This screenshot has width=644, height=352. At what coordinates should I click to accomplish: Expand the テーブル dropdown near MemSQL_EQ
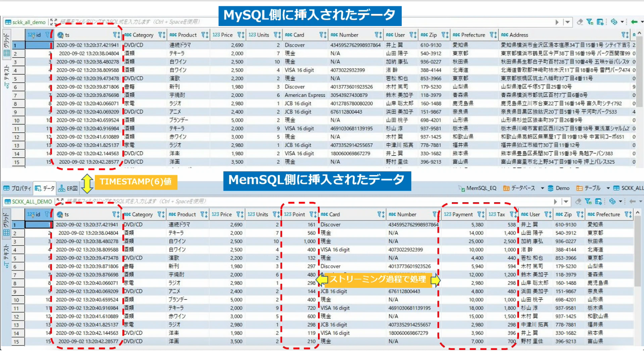point(608,188)
